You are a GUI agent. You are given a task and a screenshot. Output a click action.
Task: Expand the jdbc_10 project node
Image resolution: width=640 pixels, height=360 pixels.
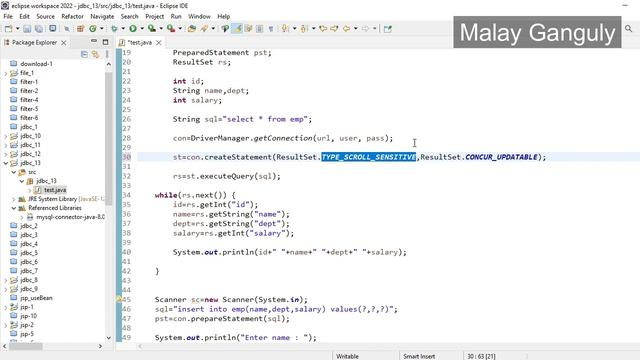[x=6, y=136]
